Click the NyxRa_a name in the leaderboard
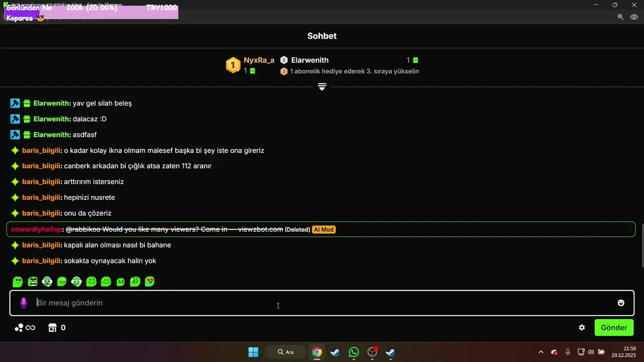Viewport: 644px width, 362px height. coord(259,60)
